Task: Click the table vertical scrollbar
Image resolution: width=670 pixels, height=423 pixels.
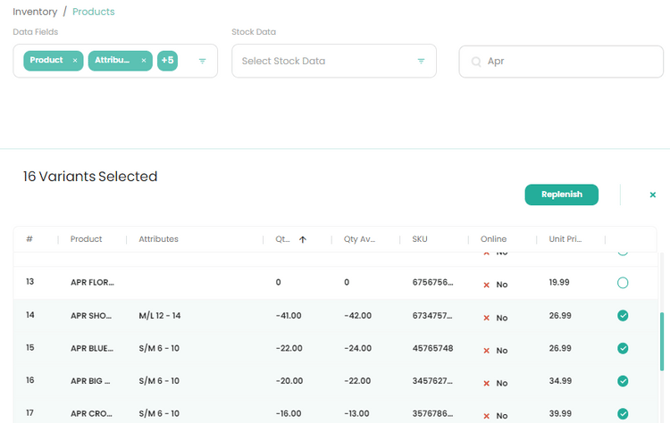Action: pos(660,341)
